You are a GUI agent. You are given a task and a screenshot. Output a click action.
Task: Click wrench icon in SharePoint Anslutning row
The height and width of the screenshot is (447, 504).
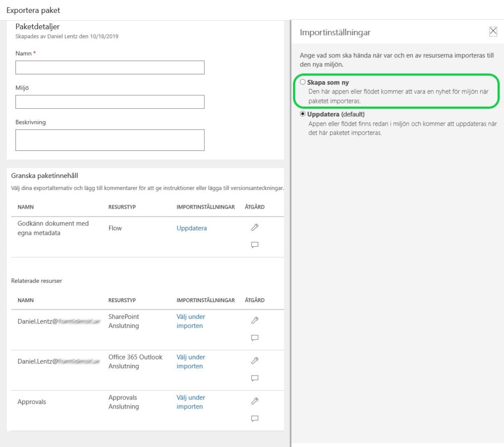pos(254,320)
